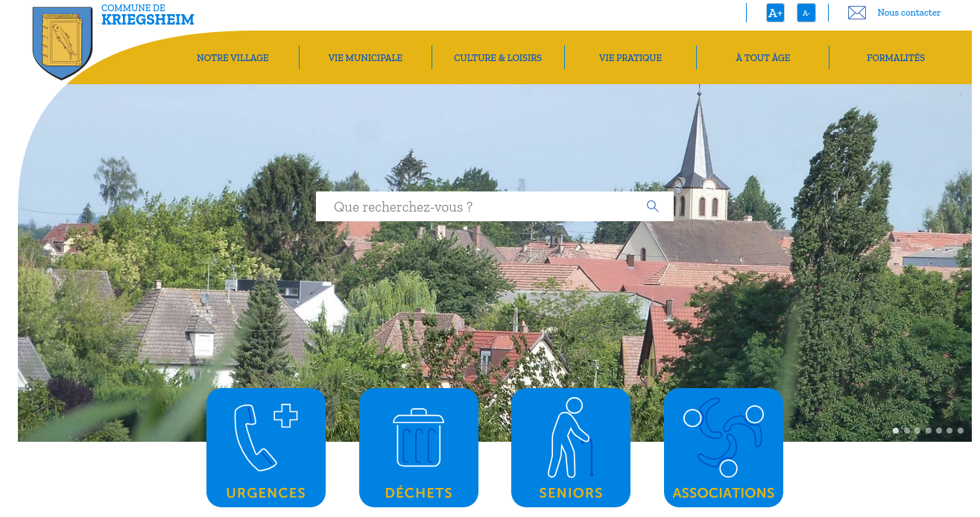Click the envelope contact icon
Image resolution: width=980 pixels, height=517 pixels.
tap(856, 13)
